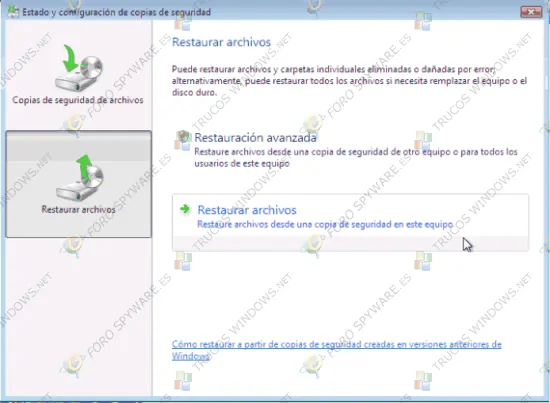Click the green arrow next to Restaurar archivos

pyautogui.click(x=185, y=209)
